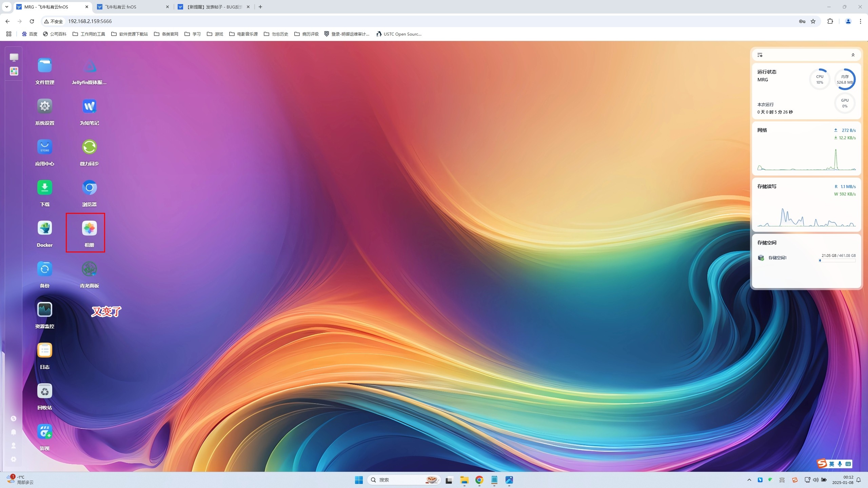
Task: Switch to the 飞牛私有云 fnOS tab
Action: 133,7
